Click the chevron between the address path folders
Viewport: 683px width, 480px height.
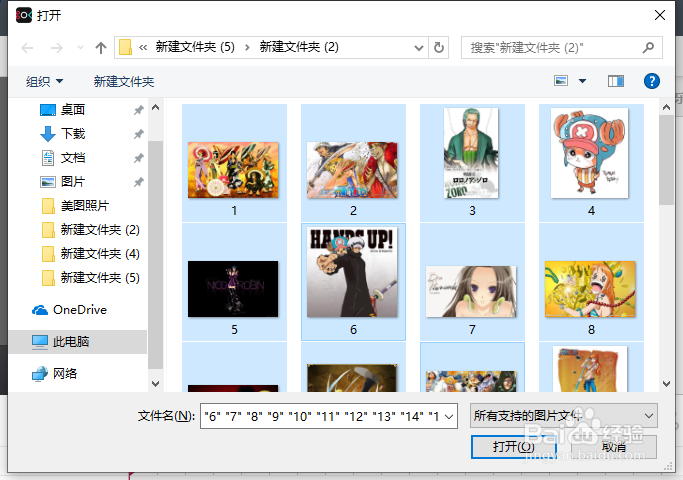pyautogui.click(x=247, y=47)
